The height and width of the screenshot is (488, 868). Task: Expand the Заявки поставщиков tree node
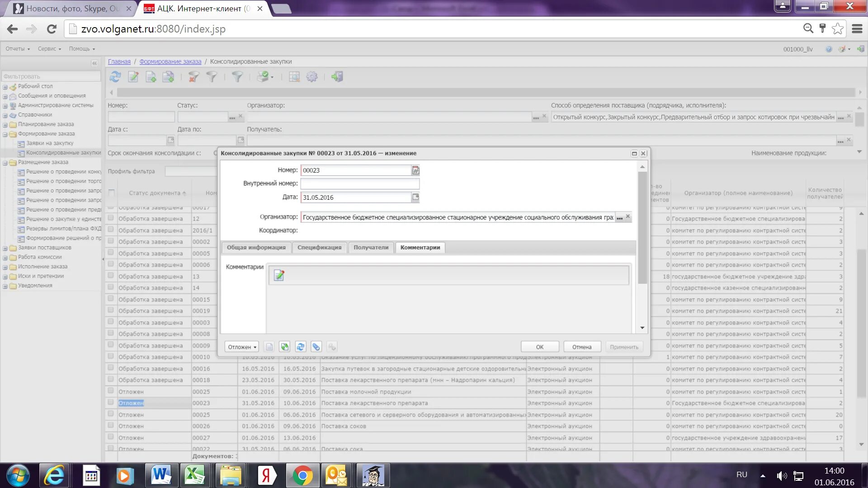pos(5,248)
